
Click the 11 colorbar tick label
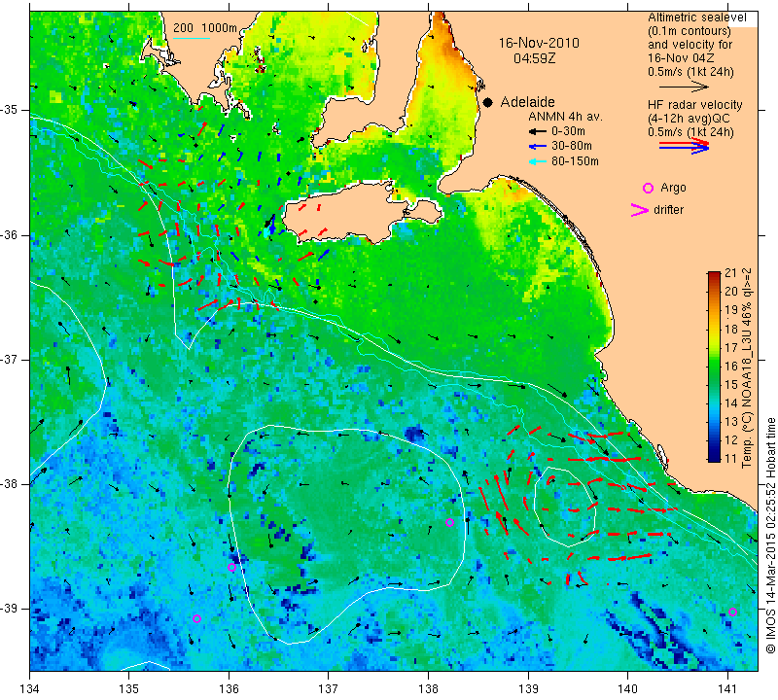[x=731, y=458]
